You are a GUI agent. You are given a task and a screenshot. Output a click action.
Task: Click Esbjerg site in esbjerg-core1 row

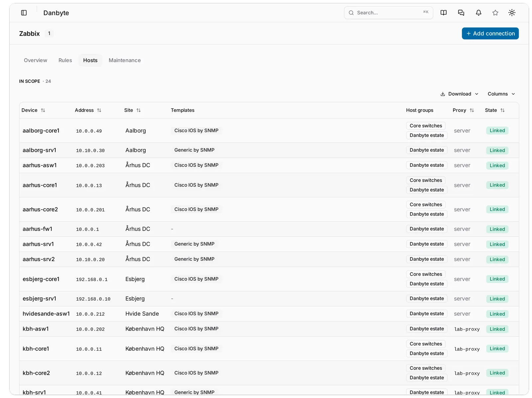[x=135, y=279]
